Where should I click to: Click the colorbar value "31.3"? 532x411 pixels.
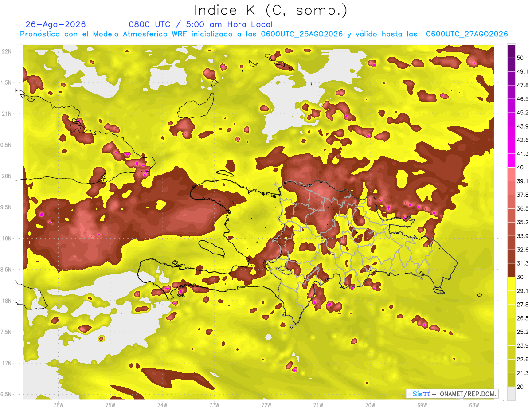point(523,263)
